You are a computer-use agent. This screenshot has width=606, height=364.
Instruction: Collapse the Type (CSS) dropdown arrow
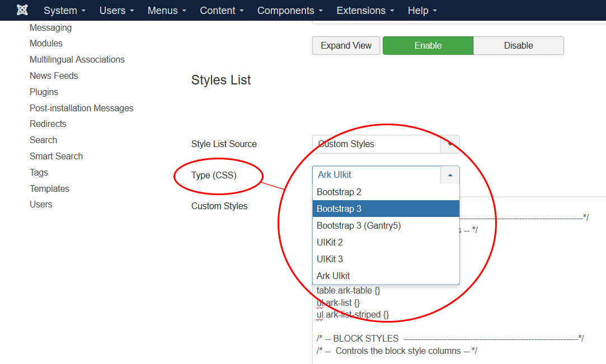point(450,175)
